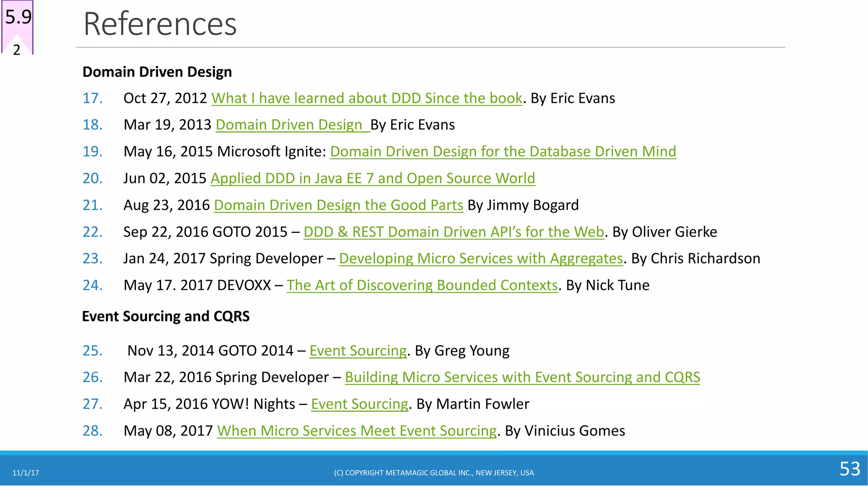Open 'The Art of Discovering Bounded Contexts' link
Image resolution: width=868 pixels, height=488 pixels.
pyautogui.click(x=422, y=285)
